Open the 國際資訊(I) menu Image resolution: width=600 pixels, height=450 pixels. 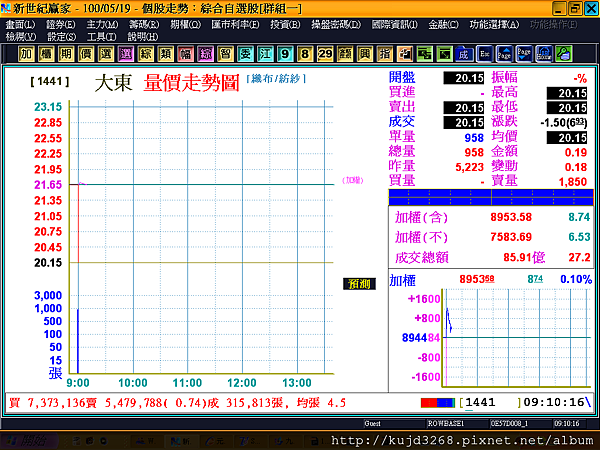395,25
